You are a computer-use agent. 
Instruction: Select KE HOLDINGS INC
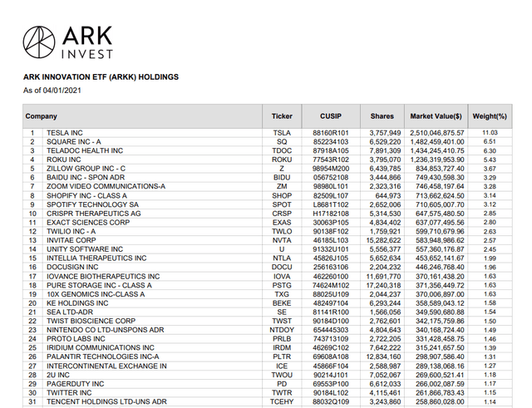click(77, 302)
